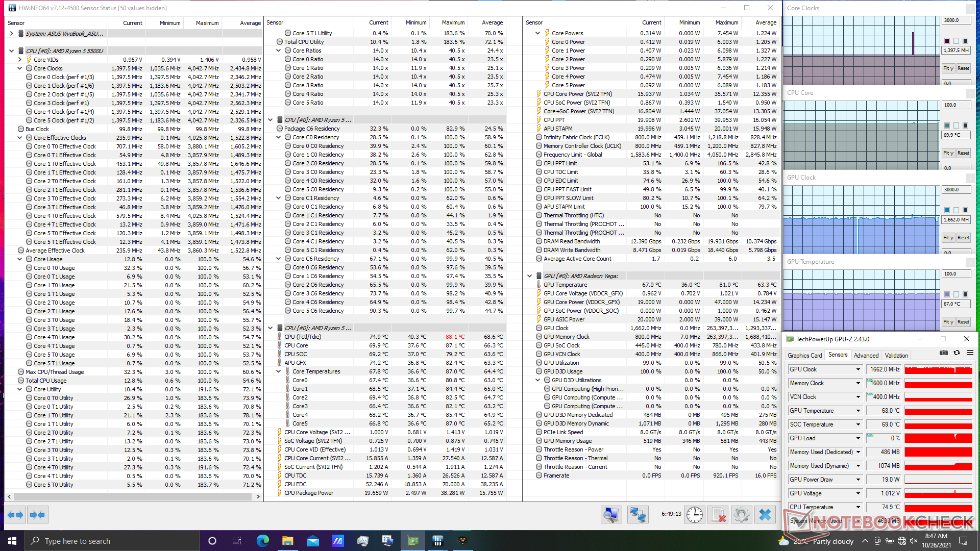Screen dimensions: 980x551
Task: Click Fit y in the CPU Core graph
Action: [948, 153]
